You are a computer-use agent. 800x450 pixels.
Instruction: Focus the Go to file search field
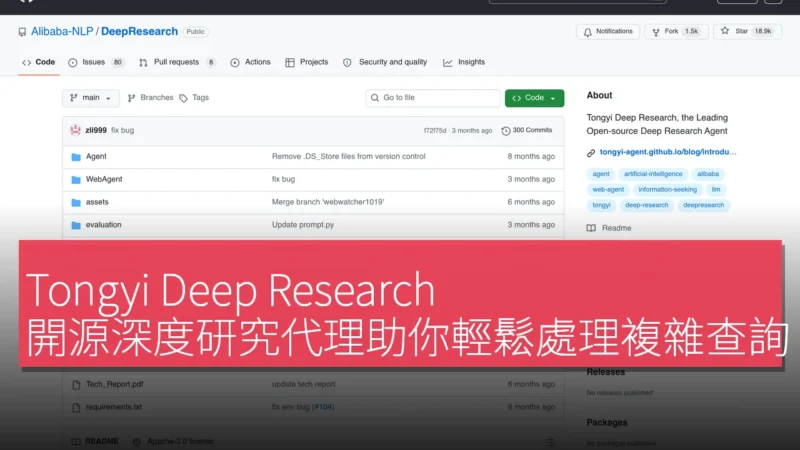[x=433, y=98]
